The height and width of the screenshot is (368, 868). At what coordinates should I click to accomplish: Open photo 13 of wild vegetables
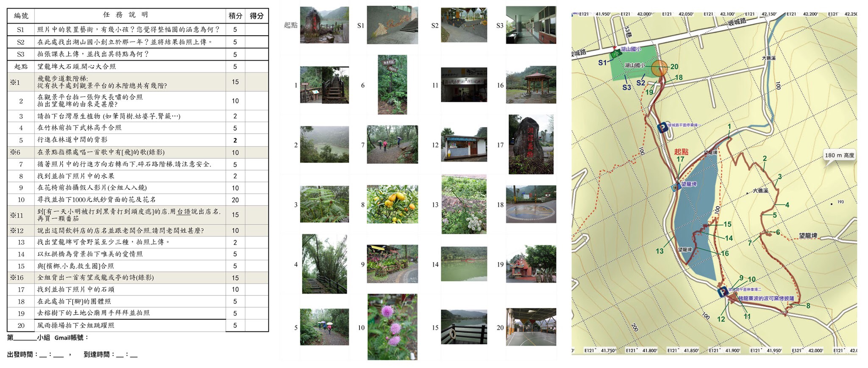pos(464,204)
